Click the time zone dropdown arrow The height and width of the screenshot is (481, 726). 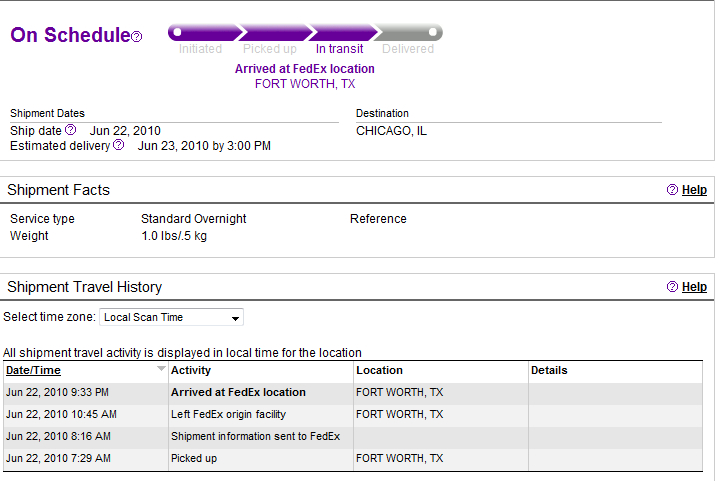coord(235,319)
